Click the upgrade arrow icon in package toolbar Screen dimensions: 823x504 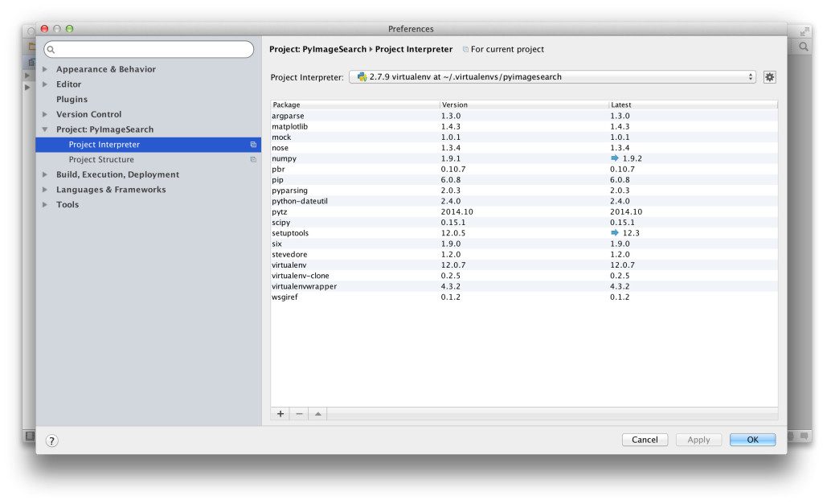[317, 413]
